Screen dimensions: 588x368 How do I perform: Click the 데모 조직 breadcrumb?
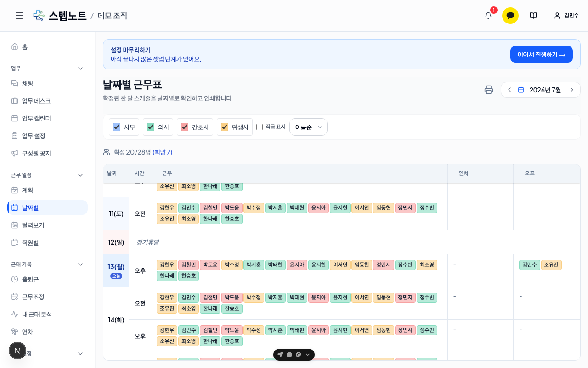(112, 16)
